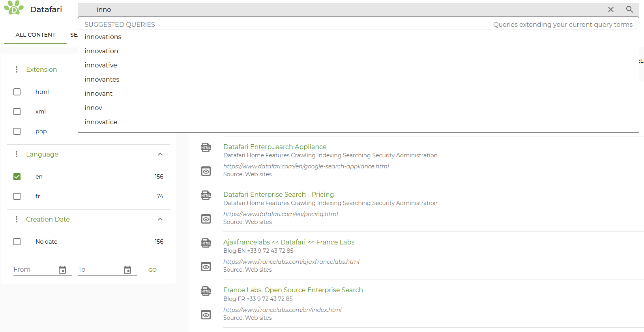
Task: Choose the suggestion 'innovation'
Action: point(358,51)
